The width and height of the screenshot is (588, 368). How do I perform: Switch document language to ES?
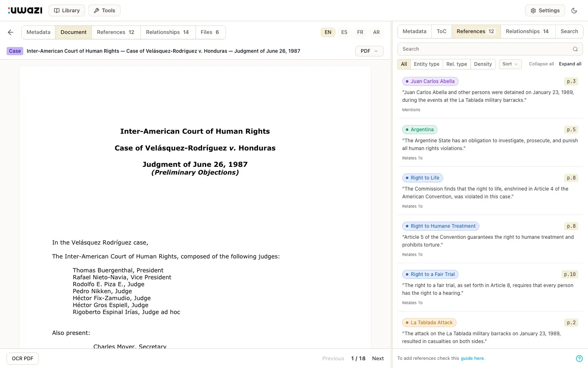pos(344,32)
